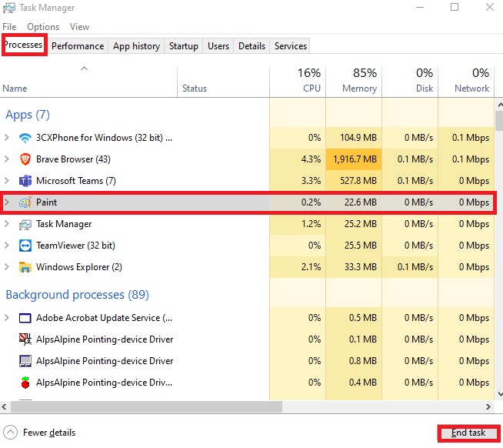Click the vertical scrollbar up arrow

500,105
